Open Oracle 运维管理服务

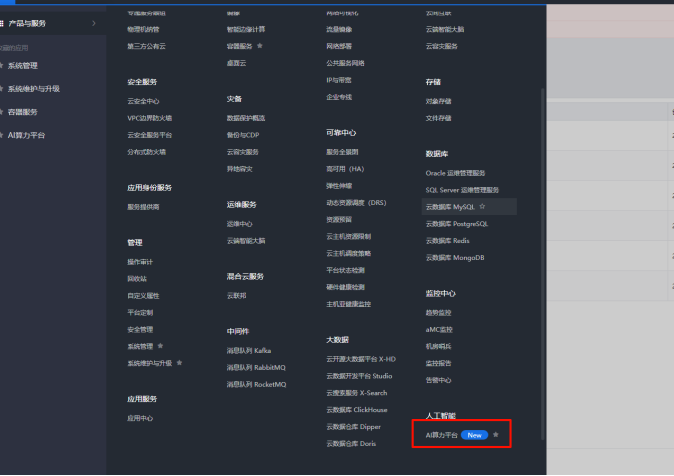pos(455,173)
